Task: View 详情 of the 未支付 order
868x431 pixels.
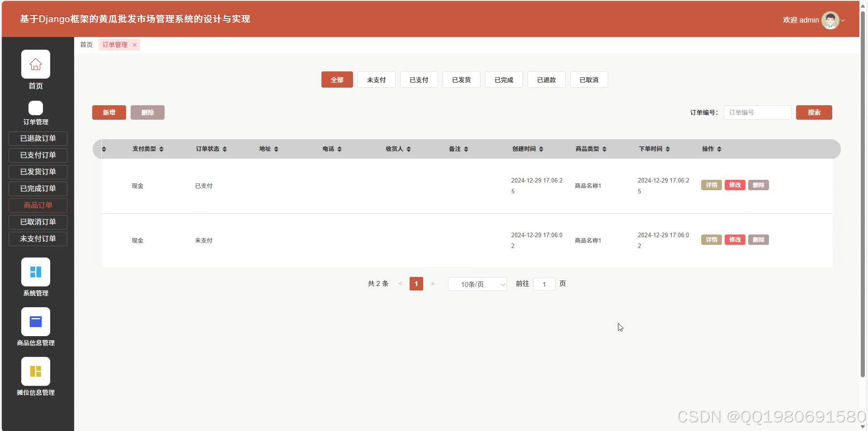Action: (x=711, y=240)
